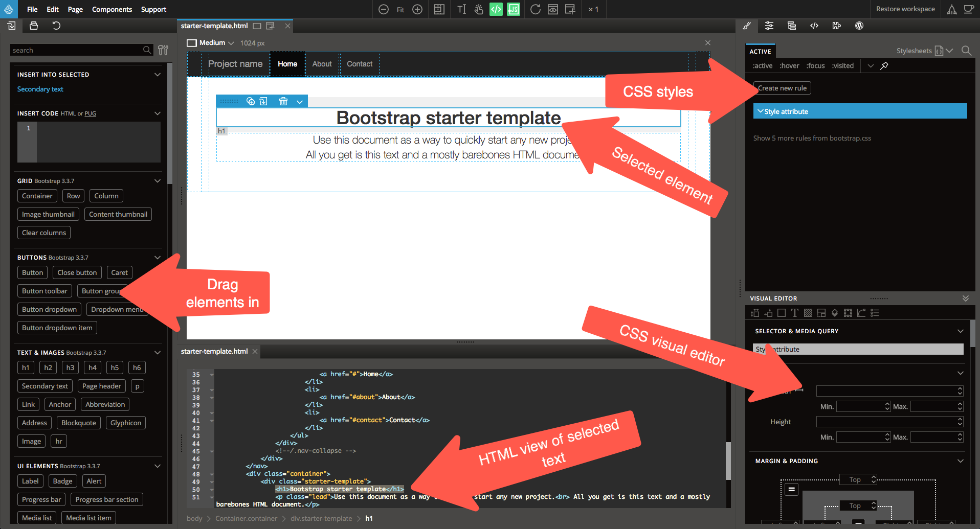Open the page tree structure tab

pos(792,26)
